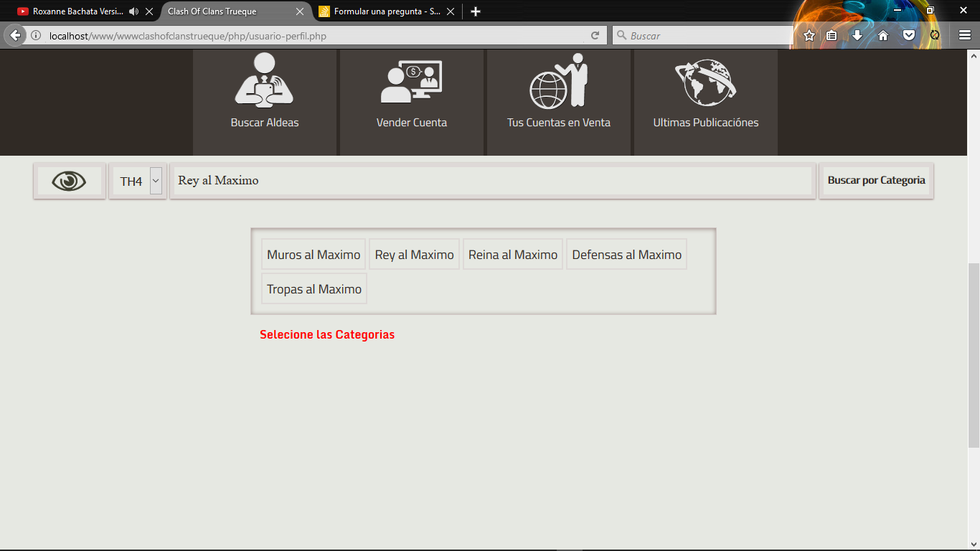Pick the Defensas al Maximo category
980x551 pixels.
tap(626, 255)
